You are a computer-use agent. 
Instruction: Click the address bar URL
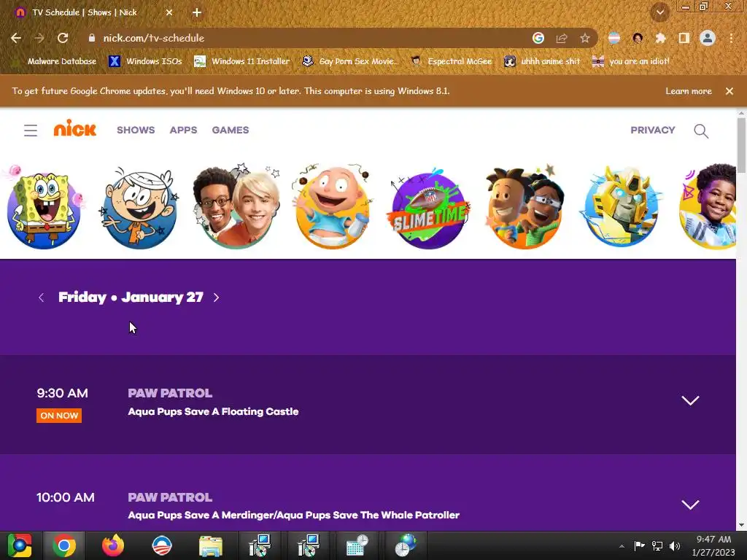point(154,38)
